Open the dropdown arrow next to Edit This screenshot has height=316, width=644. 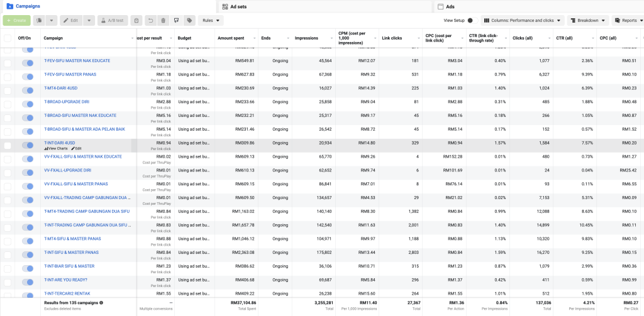[89, 21]
